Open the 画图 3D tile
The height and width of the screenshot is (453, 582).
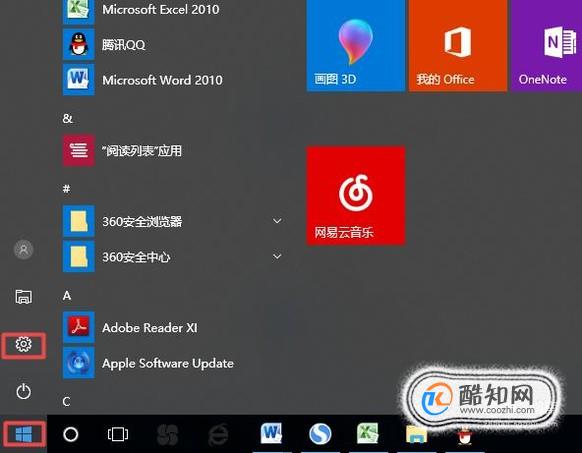coord(356,45)
